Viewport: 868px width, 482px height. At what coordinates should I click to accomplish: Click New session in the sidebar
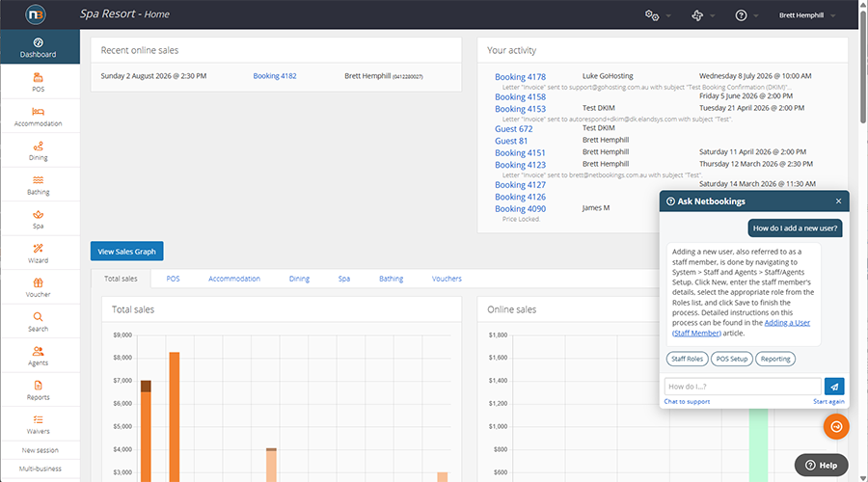pyautogui.click(x=40, y=450)
